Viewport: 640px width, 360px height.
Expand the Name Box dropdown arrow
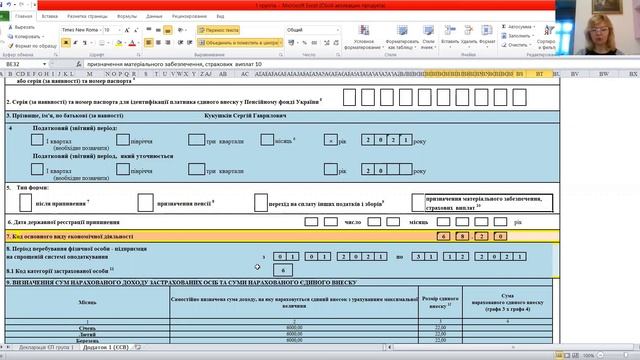[44, 64]
